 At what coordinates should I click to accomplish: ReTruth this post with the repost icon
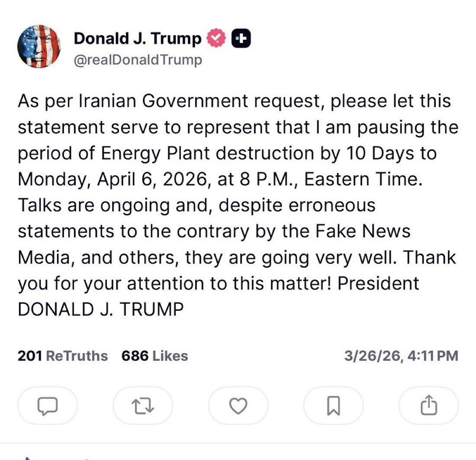[x=143, y=405]
